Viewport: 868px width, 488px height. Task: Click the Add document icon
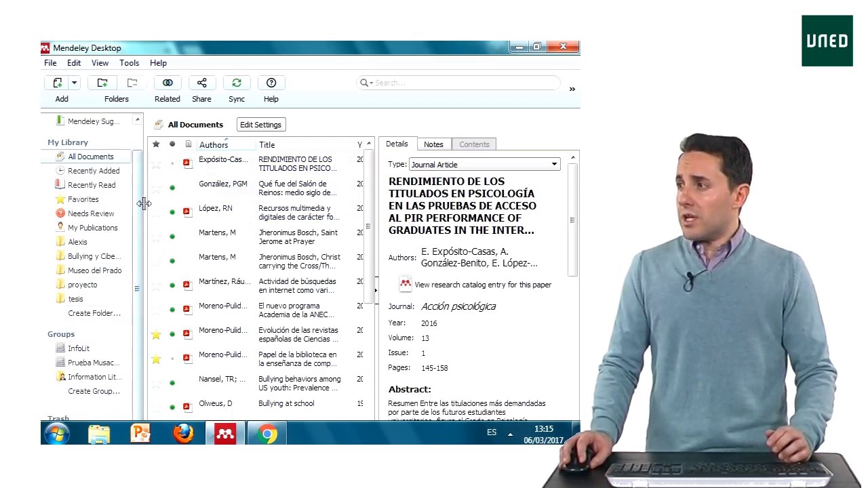pyautogui.click(x=58, y=83)
